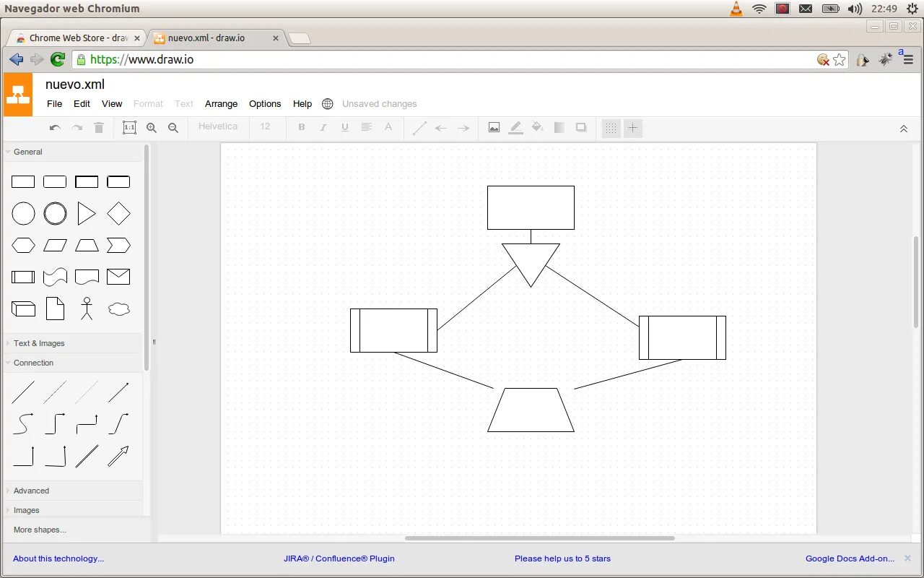
Task: Select the curved connector shape
Action: coord(23,423)
